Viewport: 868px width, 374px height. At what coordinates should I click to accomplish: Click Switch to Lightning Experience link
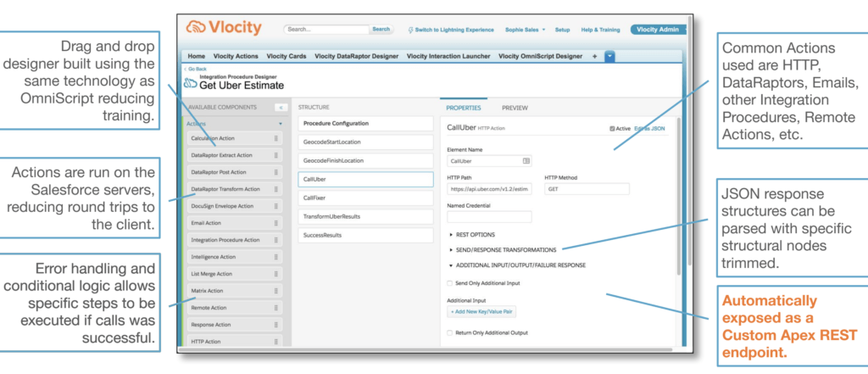454,30
